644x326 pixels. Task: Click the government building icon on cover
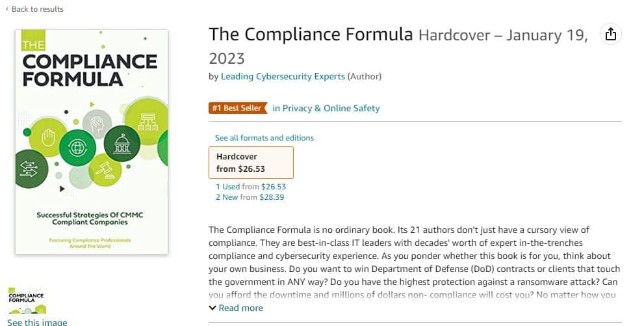coord(122,144)
